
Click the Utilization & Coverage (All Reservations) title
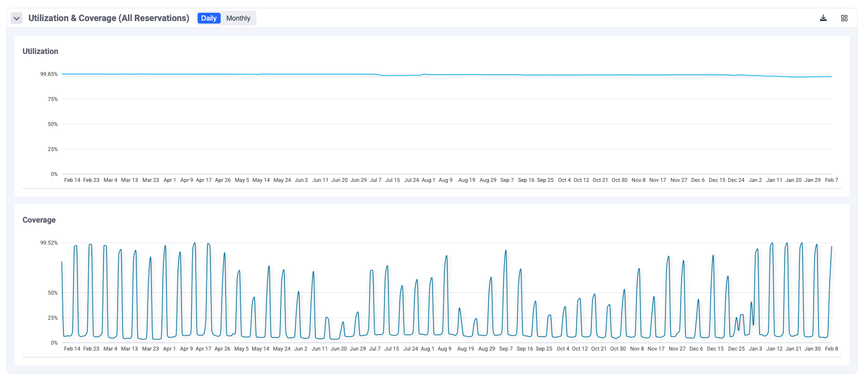coord(109,18)
